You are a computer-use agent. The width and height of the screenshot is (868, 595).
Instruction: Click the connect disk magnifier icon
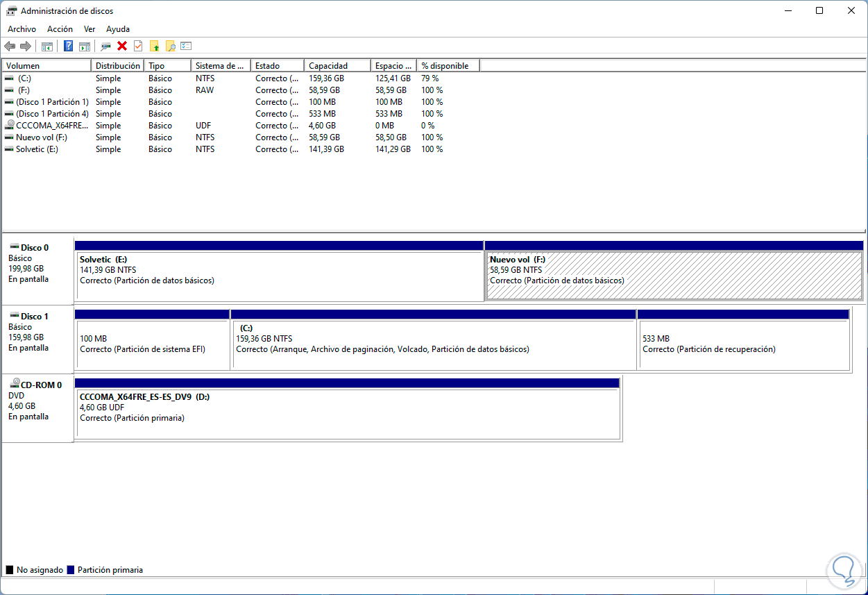105,47
